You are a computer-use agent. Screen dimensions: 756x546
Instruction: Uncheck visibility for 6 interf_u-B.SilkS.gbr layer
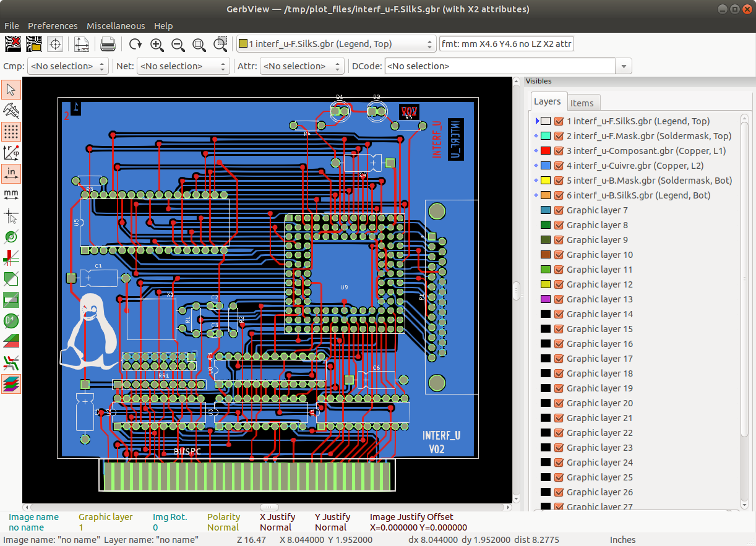[559, 195]
